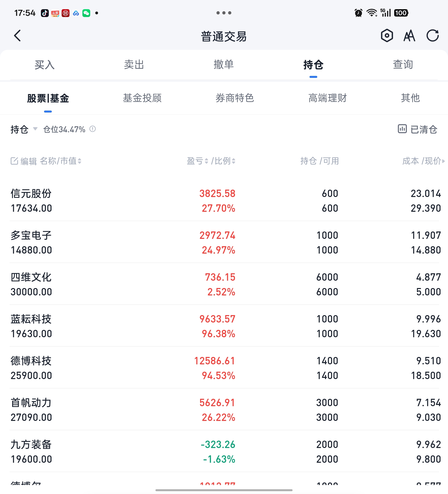Refresh holdings with the refresh icon
Viewport: 448px width, 494px height.
432,36
